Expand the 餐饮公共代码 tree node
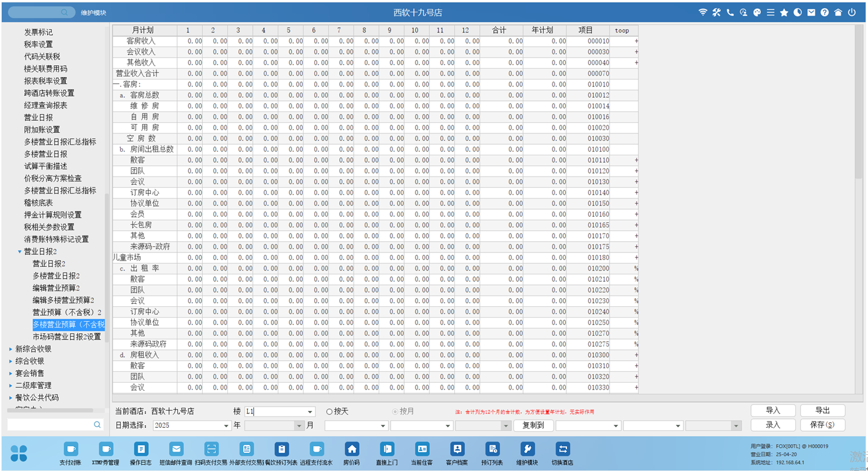Screen dimensions: 868x471 tap(11, 398)
